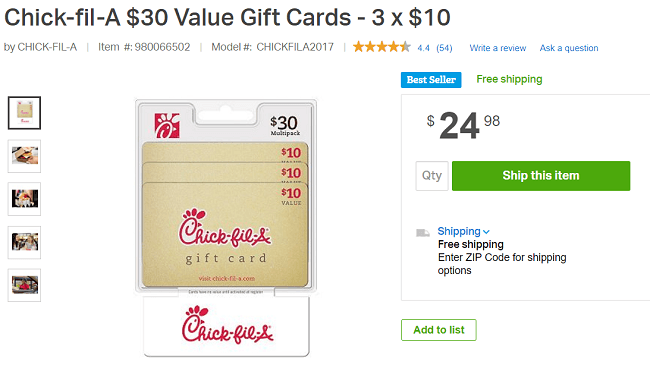Image resolution: width=650 pixels, height=368 pixels.
Task: Click the Add to list button
Action: pyautogui.click(x=439, y=330)
